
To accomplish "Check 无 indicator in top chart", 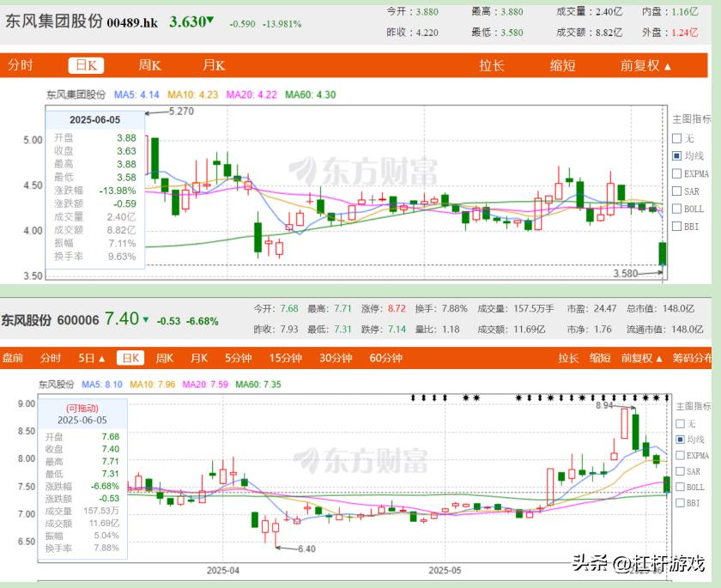I will click(x=676, y=138).
